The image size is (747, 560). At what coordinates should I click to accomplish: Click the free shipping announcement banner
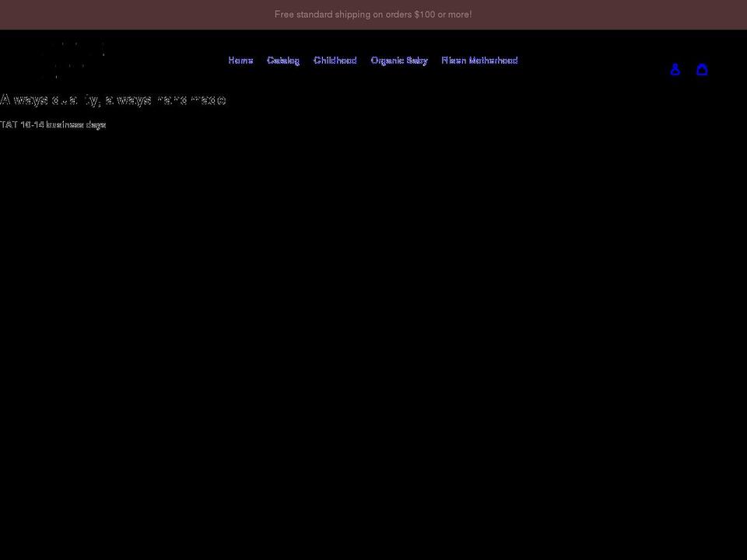[x=373, y=14]
